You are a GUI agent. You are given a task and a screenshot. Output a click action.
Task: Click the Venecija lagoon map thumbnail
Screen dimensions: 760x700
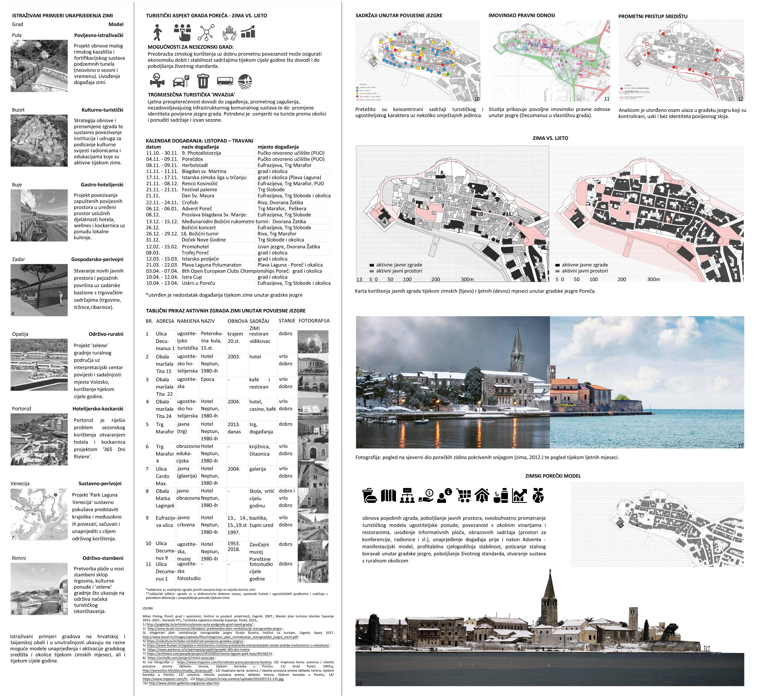click(x=39, y=514)
